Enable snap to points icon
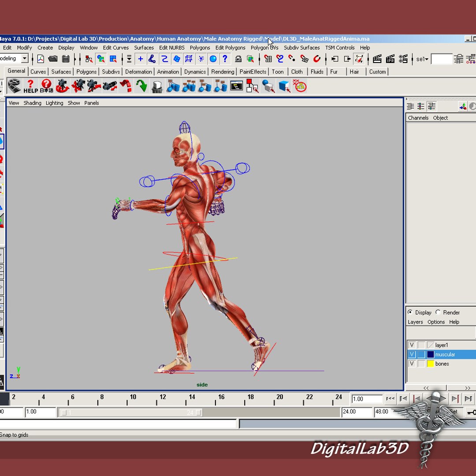Screen dimensions: 476x476 [292, 59]
